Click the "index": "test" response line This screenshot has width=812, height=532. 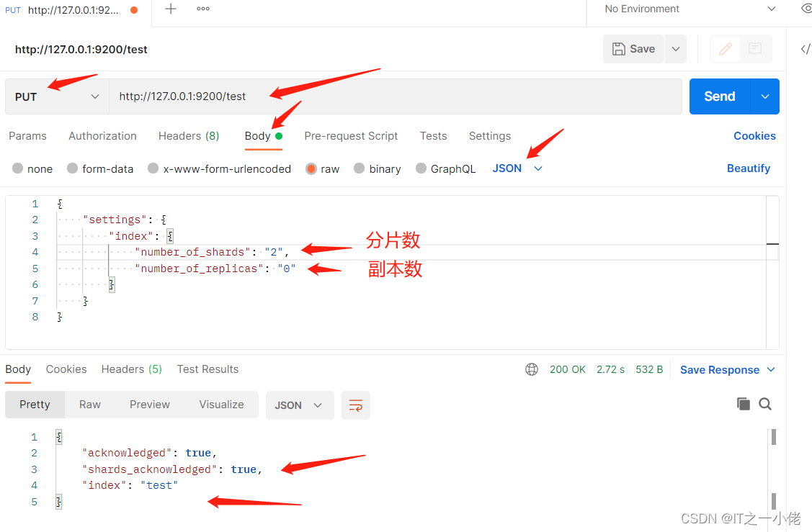click(x=130, y=485)
